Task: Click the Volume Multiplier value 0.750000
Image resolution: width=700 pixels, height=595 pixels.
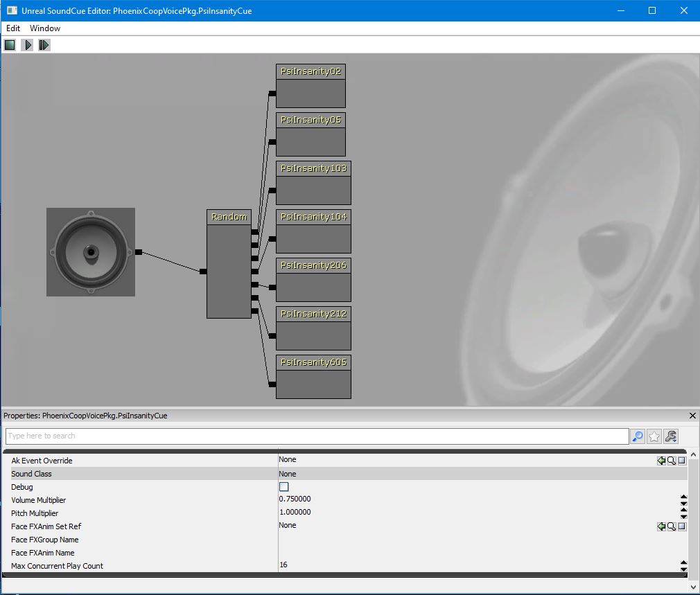Action: [x=295, y=499]
